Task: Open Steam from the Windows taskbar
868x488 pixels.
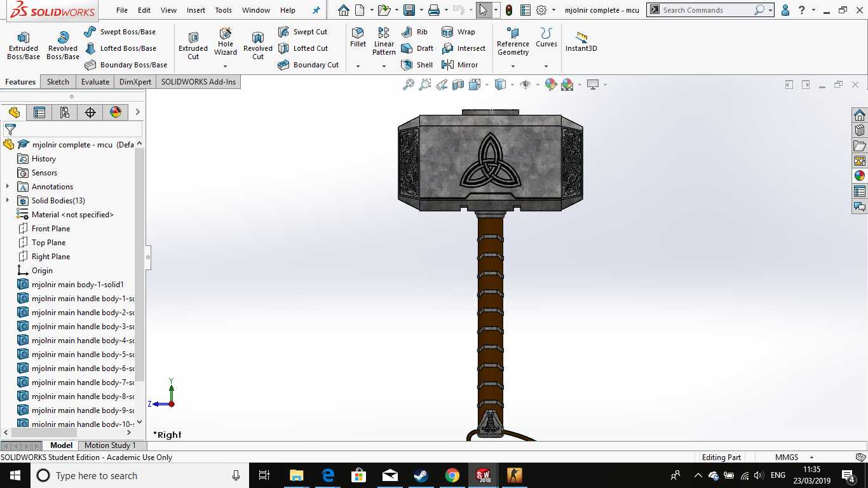Action: (421, 475)
